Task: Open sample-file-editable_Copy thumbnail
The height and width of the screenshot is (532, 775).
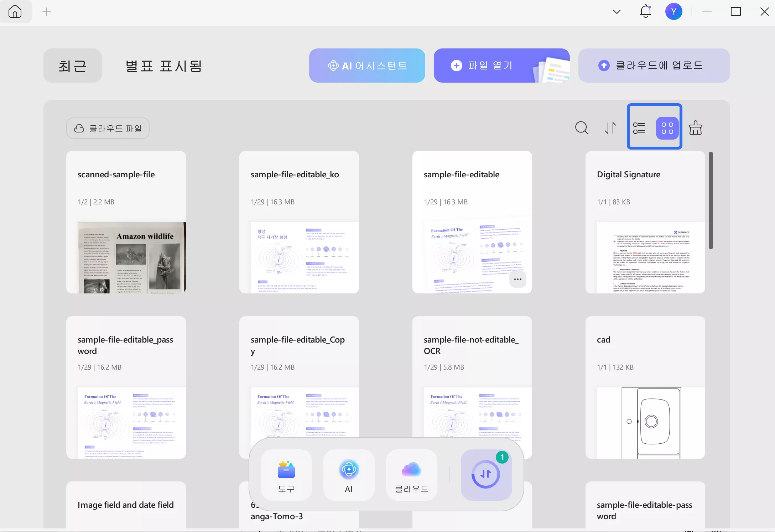Action: pyautogui.click(x=305, y=413)
